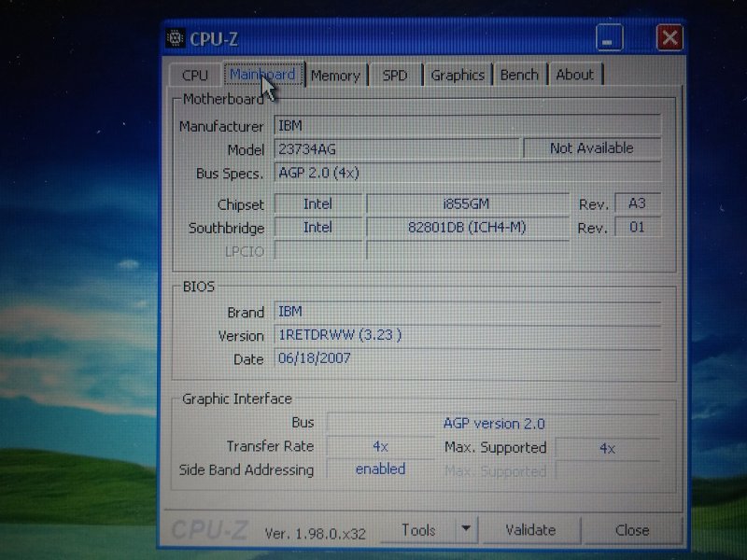747x560 pixels.
Task: Click the Side Band Addressing enabled field
Action: tap(380, 469)
